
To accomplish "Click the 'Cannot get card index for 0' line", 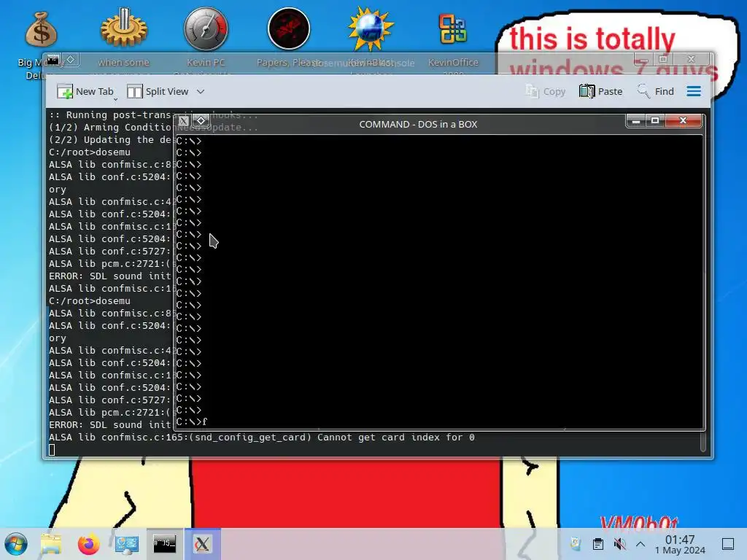I will coord(262,437).
